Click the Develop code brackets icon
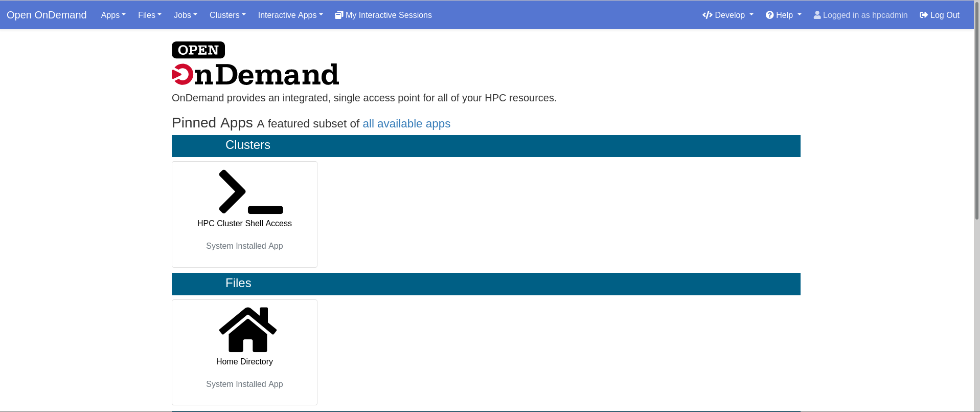This screenshot has height=412, width=980. click(708, 15)
